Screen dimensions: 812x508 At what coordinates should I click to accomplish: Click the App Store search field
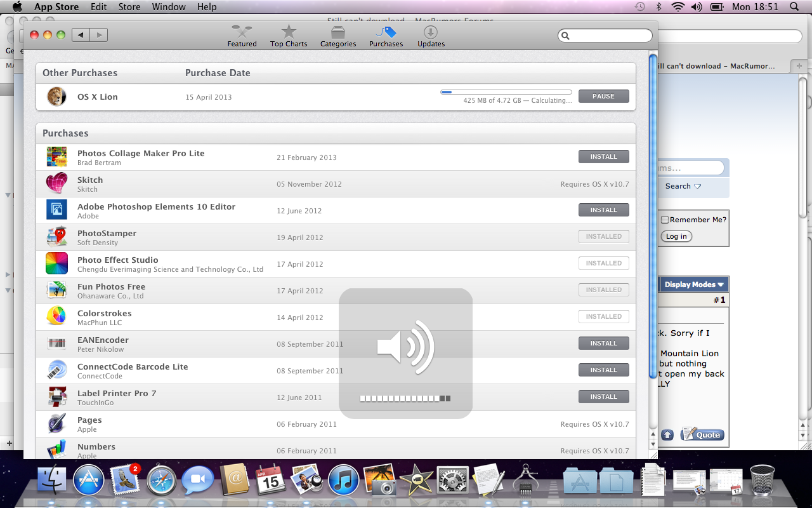(605, 36)
